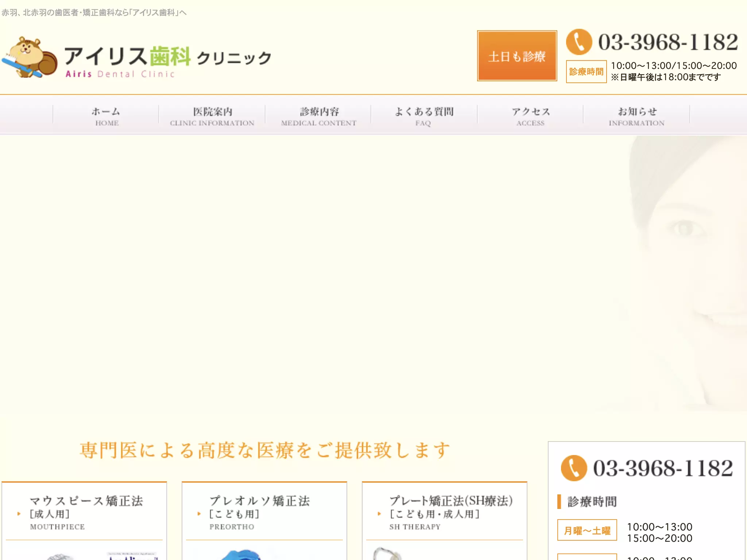The image size is (747, 560).
Task: Click the 土日も診療 orange button
Action: (517, 56)
